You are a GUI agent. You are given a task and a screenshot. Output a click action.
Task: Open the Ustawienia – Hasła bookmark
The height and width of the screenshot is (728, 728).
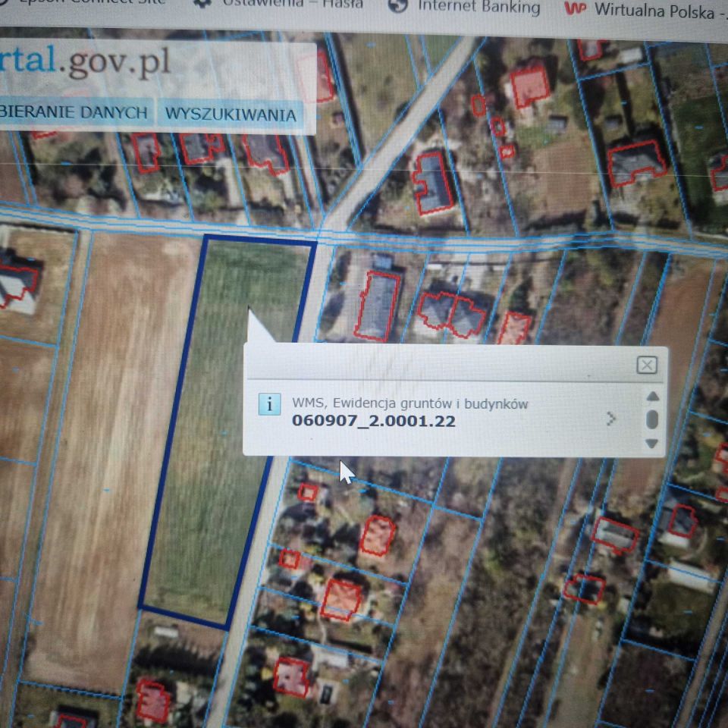click(x=293, y=4)
